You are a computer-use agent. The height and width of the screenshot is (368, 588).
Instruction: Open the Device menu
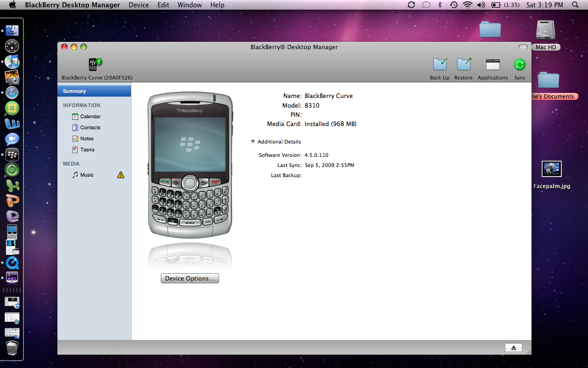139,5
